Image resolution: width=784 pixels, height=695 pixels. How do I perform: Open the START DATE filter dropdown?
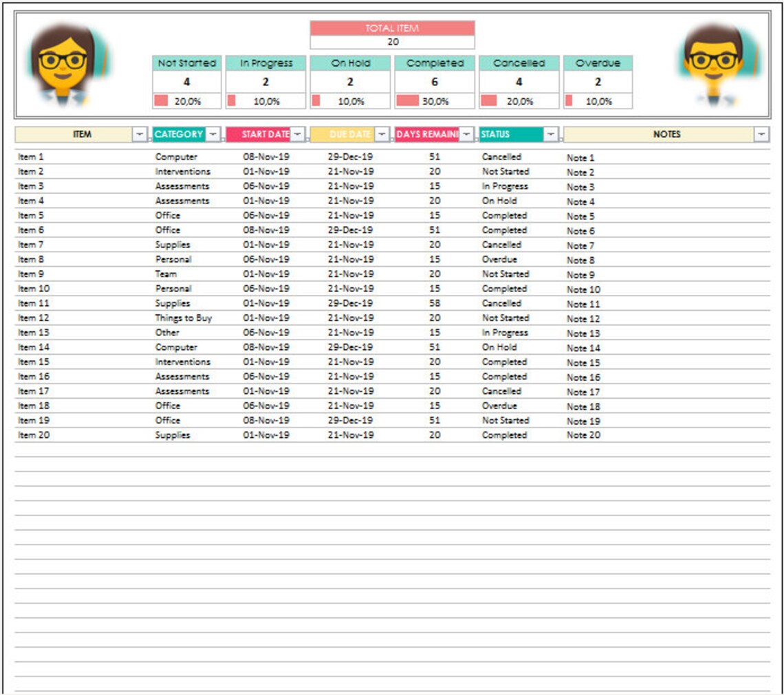(296, 134)
